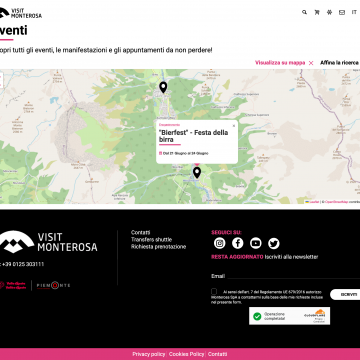Screen dimensions: 360x360
Task: Select the upper black map pin marker
Action: 163,87
